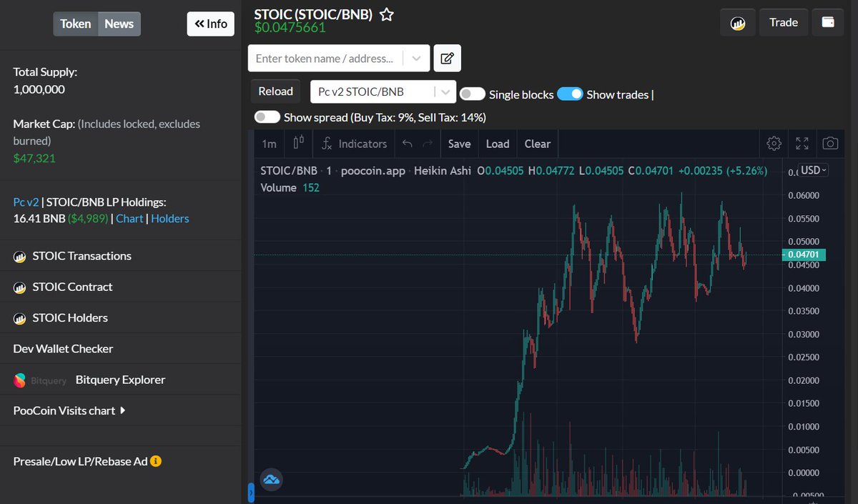Switch to the Token tab
Viewport: 858px width, 504px height.
[75, 24]
